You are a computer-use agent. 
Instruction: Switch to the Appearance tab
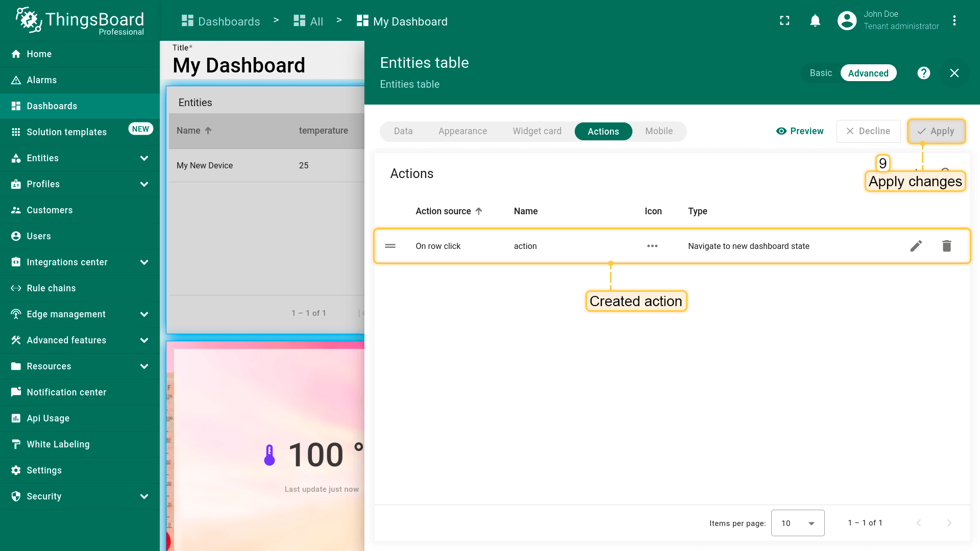point(462,131)
